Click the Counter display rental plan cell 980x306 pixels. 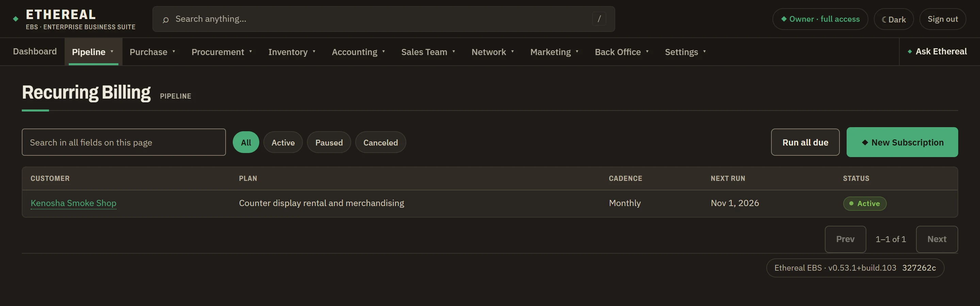322,203
